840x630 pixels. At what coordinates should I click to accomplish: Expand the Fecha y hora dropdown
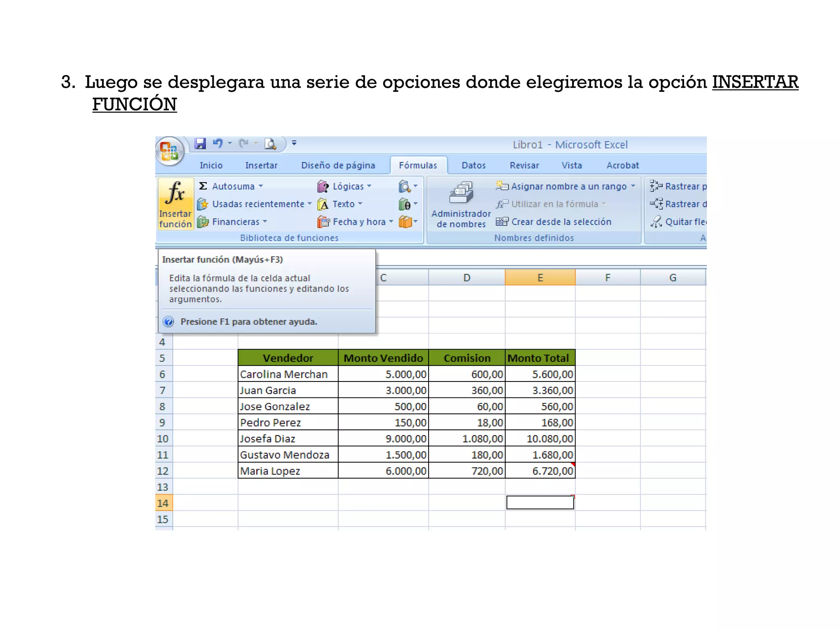point(359,222)
